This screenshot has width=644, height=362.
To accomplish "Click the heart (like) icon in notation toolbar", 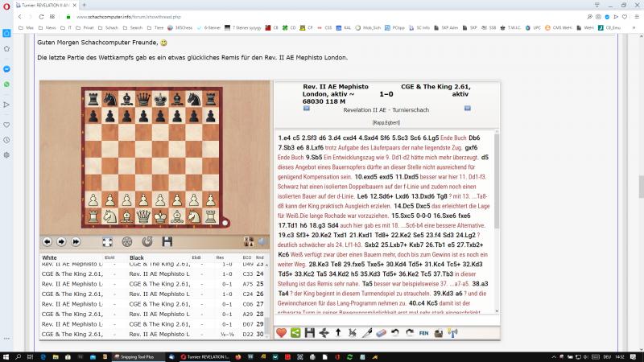I will 282,332.
